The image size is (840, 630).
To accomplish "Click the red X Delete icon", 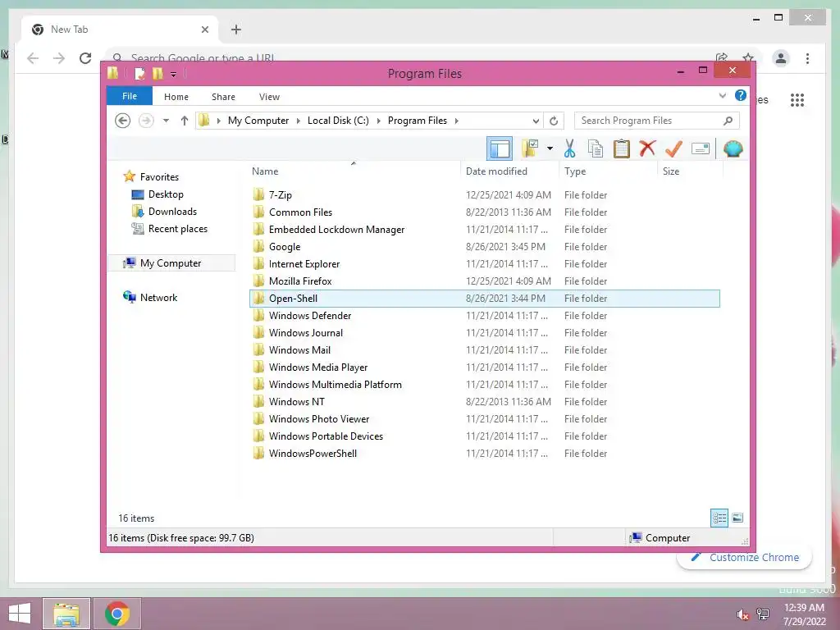I will (x=647, y=148).
